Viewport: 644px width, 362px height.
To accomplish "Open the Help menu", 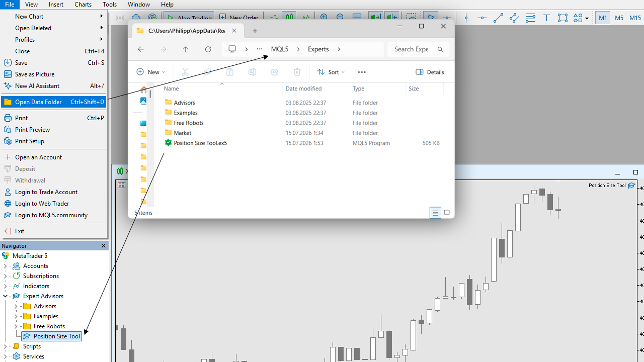I will click(x=167, y=5).
